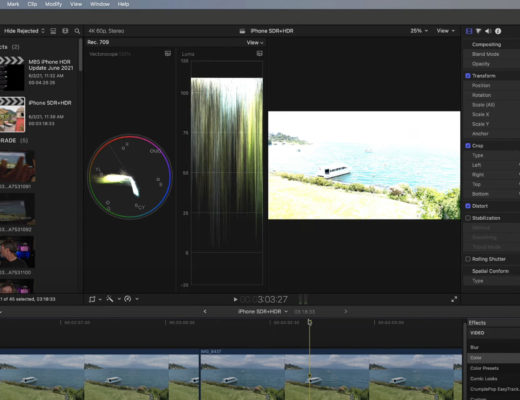Click the enhancements magic wand icon
Screen dimensions: 520x400
coord(110,299)
